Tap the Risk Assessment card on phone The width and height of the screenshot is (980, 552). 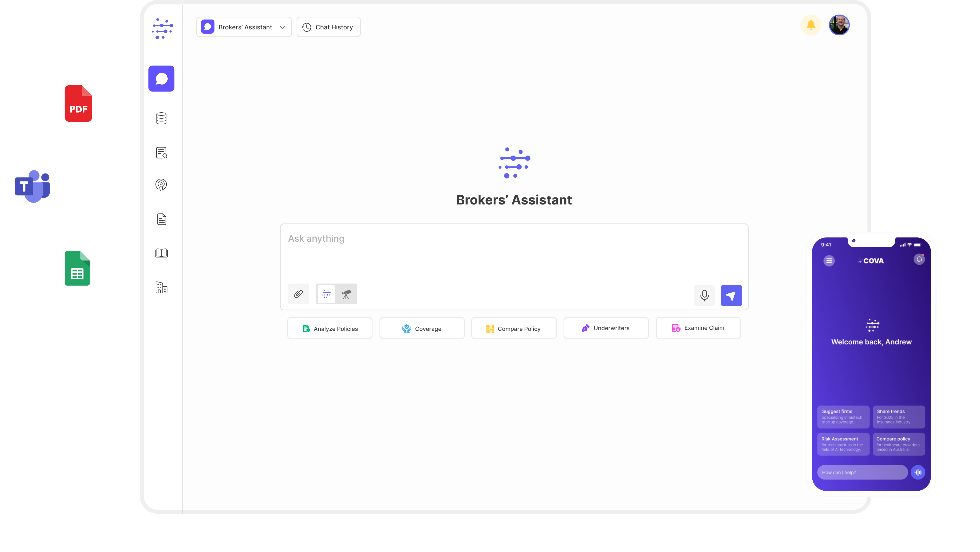[843, 444]
